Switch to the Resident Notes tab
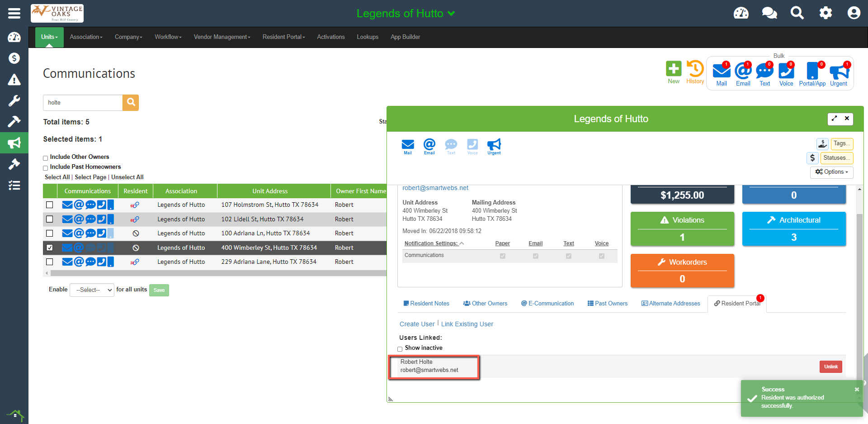This screenshot has height=424, width=868. click(426, 304)
